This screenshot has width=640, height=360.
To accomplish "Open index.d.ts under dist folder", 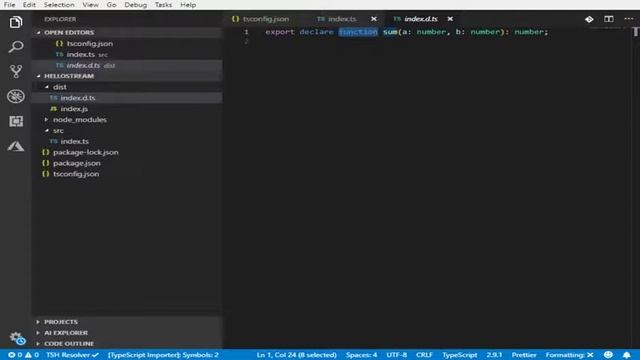I will [127, 98].
